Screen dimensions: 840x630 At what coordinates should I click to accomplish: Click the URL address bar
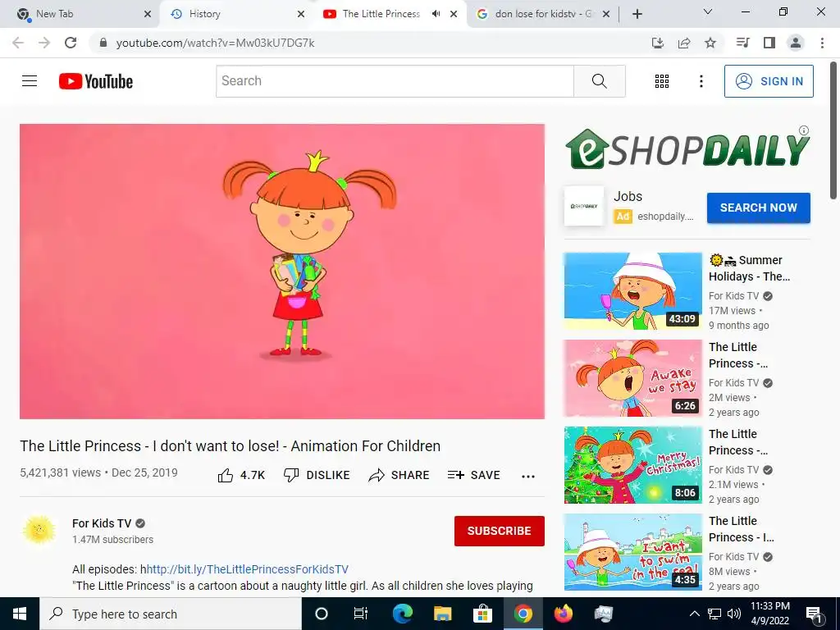370,43
